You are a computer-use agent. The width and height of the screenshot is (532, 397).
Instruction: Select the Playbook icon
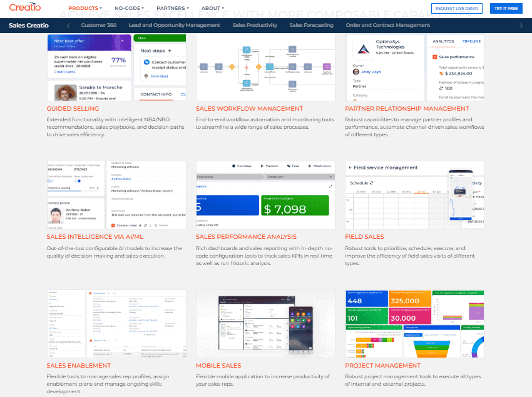(x=262, y=166)
